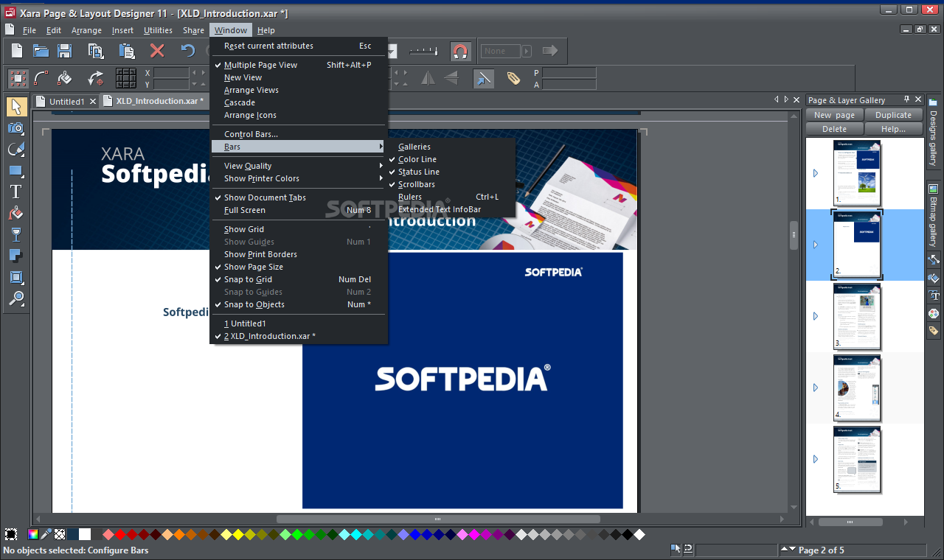Screen dimensions: 944x560
Task: Click the eyedropper color picker icon
Action: click(46, 534)
